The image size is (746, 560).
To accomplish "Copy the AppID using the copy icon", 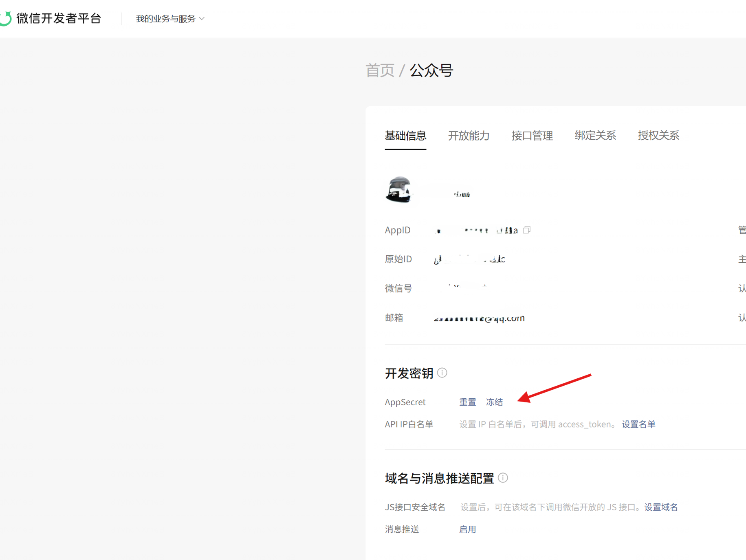I will pyautogui.click(x=527, y=230).
